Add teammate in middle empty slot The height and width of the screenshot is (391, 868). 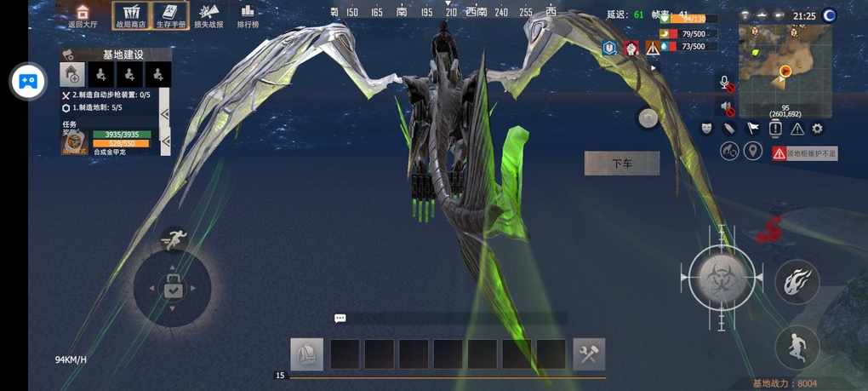[129, 75]
